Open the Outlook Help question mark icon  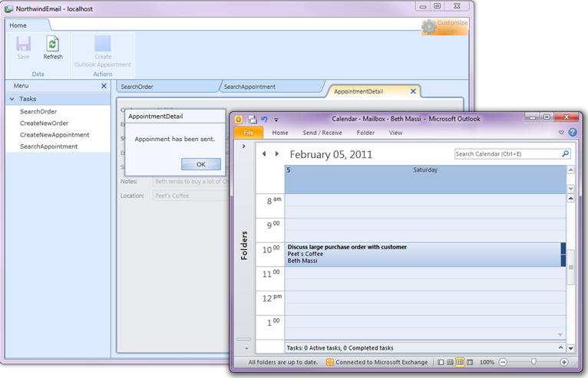pyautogui.click(x=571, y=133)
